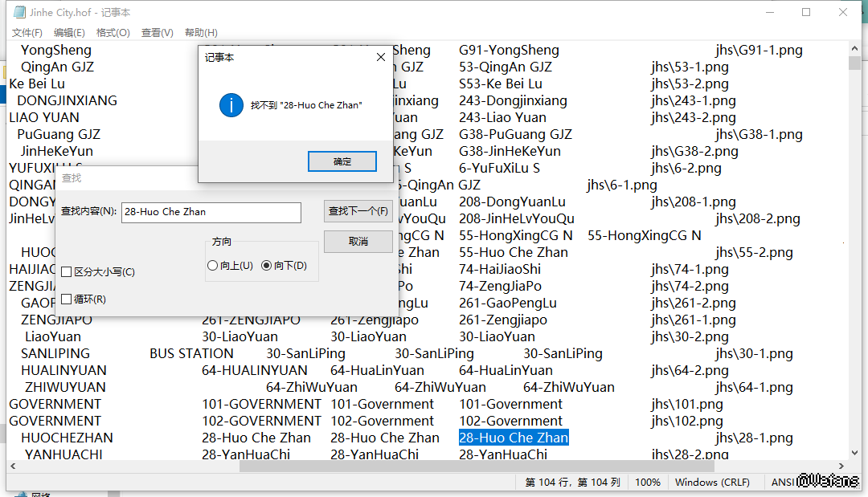Click horizontal scrollbar left arrow
This screenshot has width=868, height=497.
tap(13, 466)
